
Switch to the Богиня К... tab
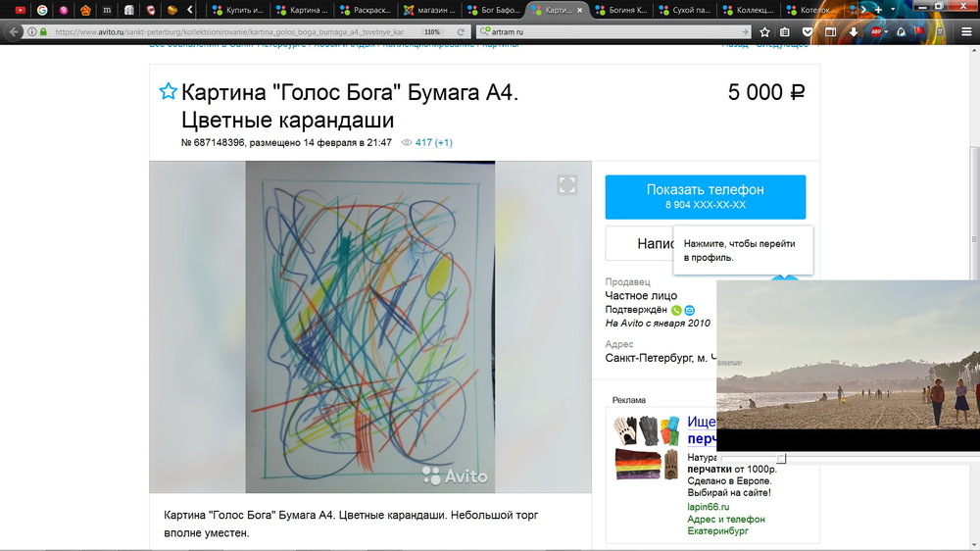621,10
